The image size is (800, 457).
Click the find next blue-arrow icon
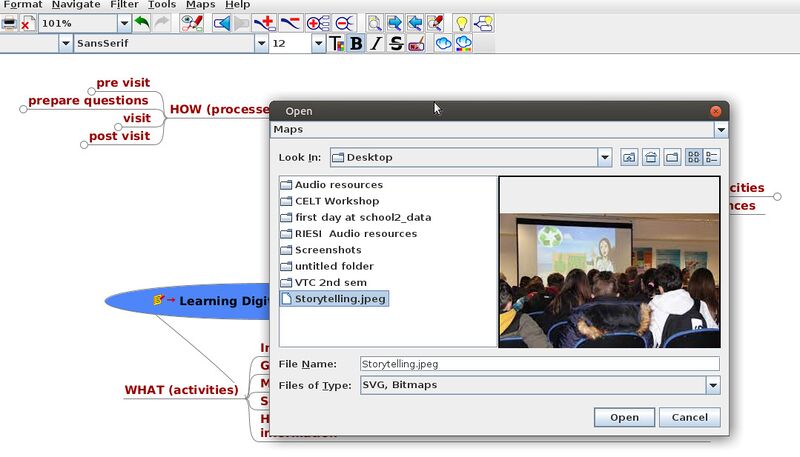pos(394,23)
